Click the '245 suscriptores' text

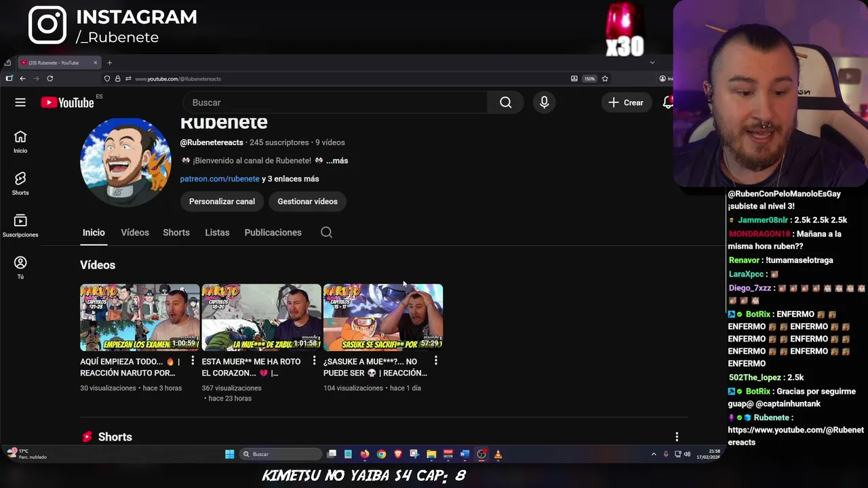279,142
